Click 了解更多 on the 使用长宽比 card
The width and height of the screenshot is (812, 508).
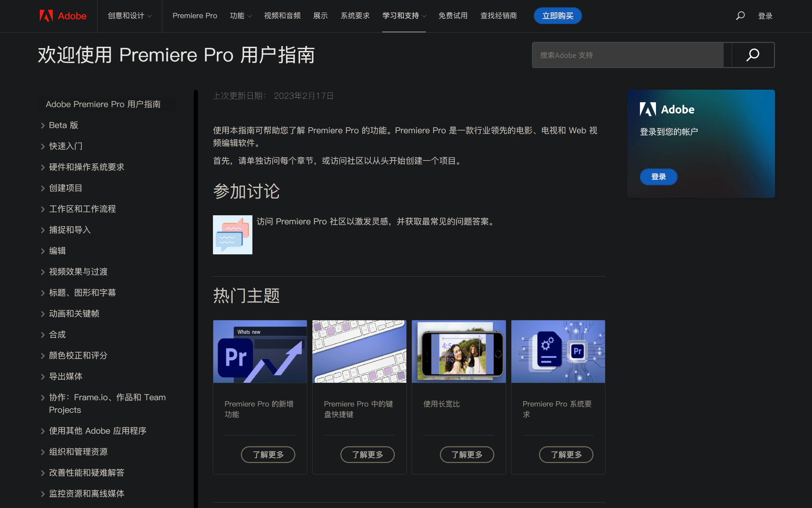(x=467, y=455)
